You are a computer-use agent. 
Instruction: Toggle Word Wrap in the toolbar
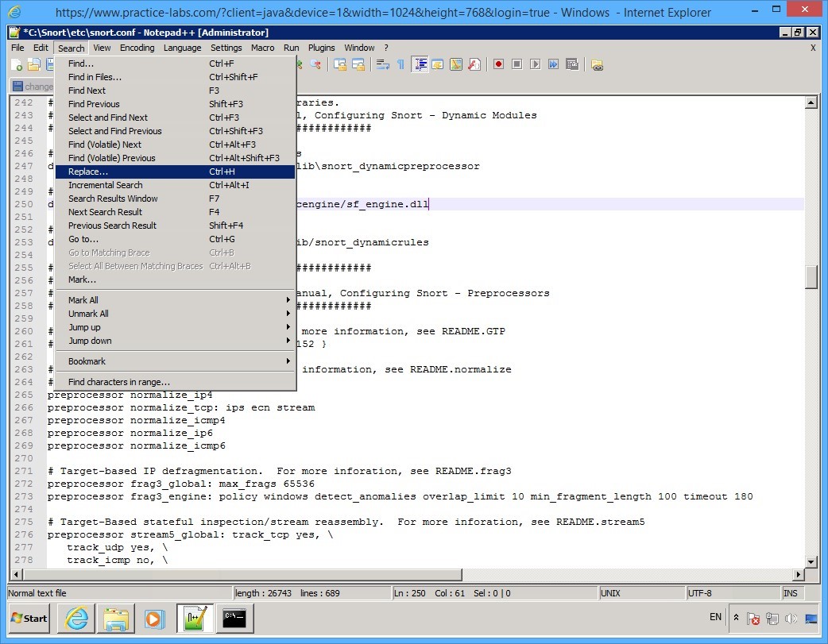pos(383,64)
